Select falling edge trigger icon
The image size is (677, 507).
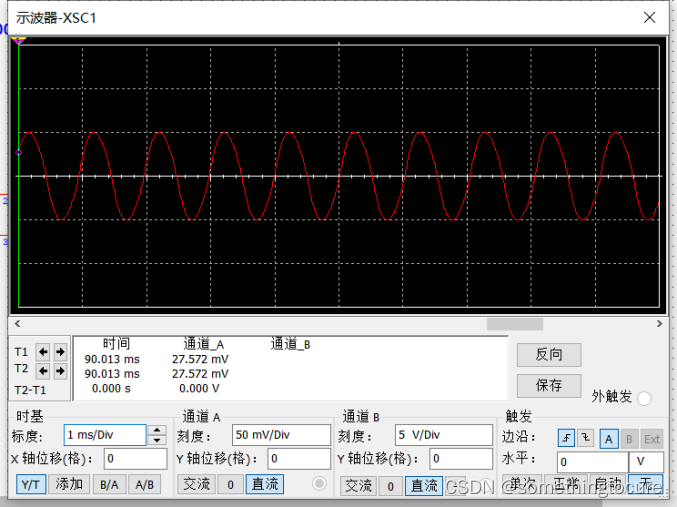pyautogui.click(x=585, y=438)
